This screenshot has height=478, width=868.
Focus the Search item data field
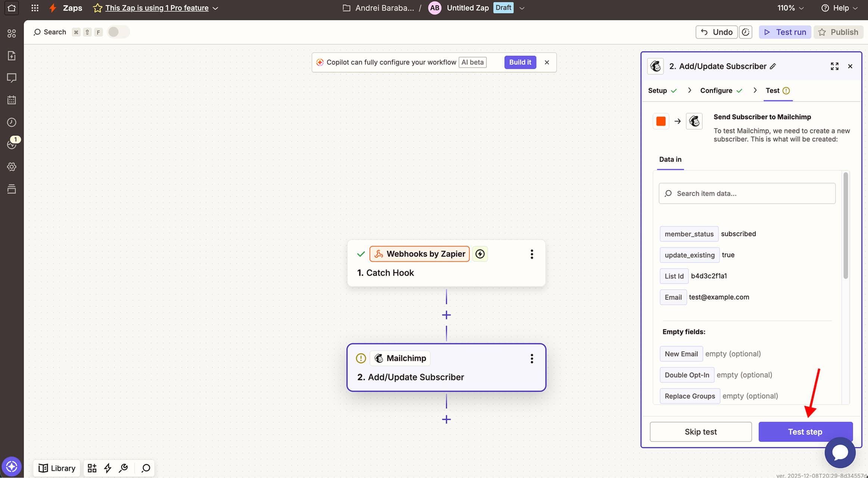[x=747, y=193]
